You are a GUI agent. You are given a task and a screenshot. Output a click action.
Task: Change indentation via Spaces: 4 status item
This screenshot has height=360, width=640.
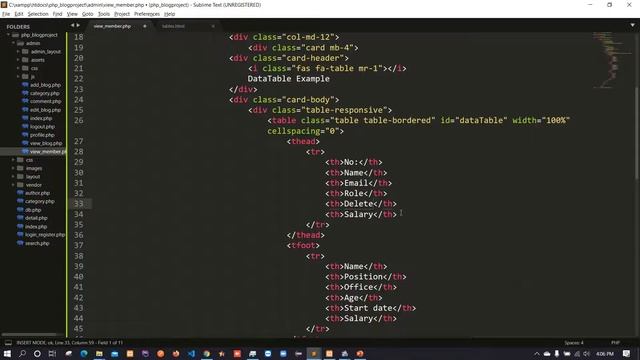[574, 343]
